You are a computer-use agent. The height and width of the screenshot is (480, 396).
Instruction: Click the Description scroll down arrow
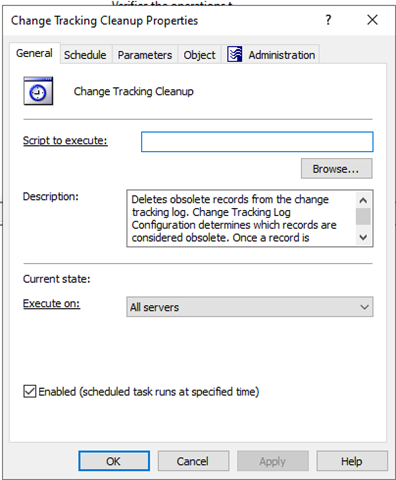363,237
